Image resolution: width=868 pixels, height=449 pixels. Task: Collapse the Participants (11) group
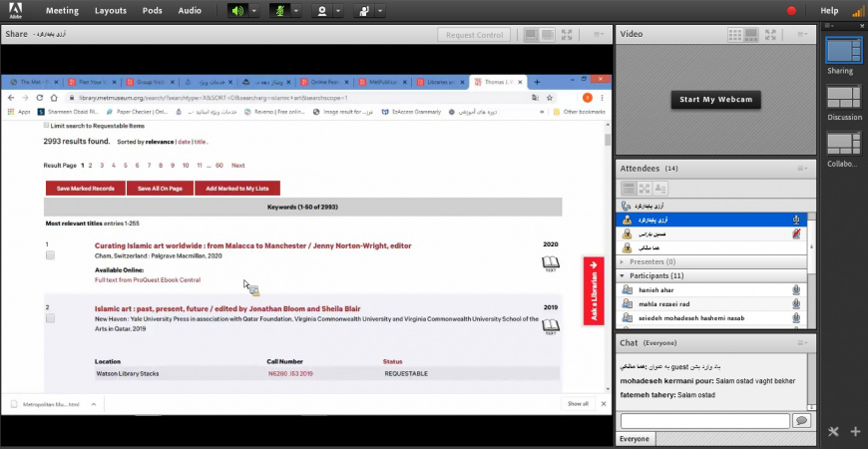625,275
